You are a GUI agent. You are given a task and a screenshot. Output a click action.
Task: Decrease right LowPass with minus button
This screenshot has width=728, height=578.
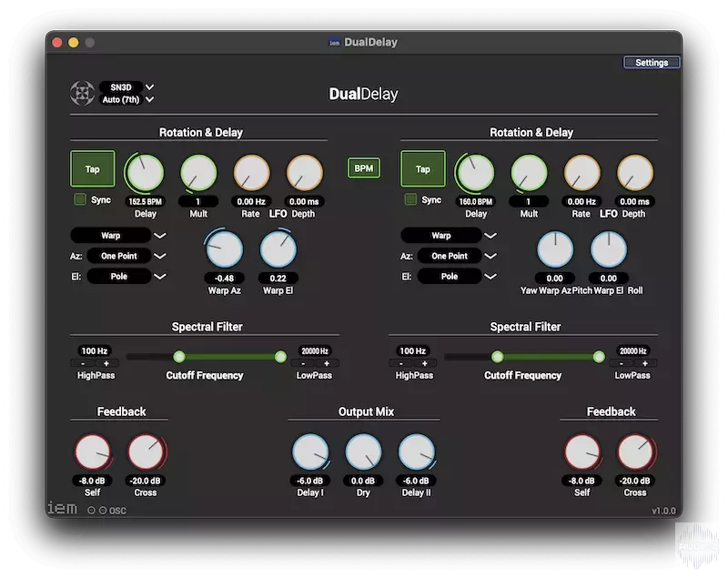point(622,363)
